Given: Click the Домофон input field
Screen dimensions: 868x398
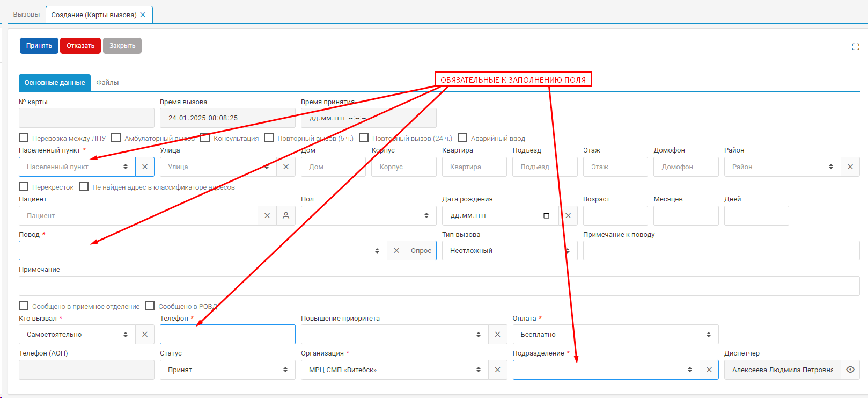Looking at the screenshot, I should [686, 167].
